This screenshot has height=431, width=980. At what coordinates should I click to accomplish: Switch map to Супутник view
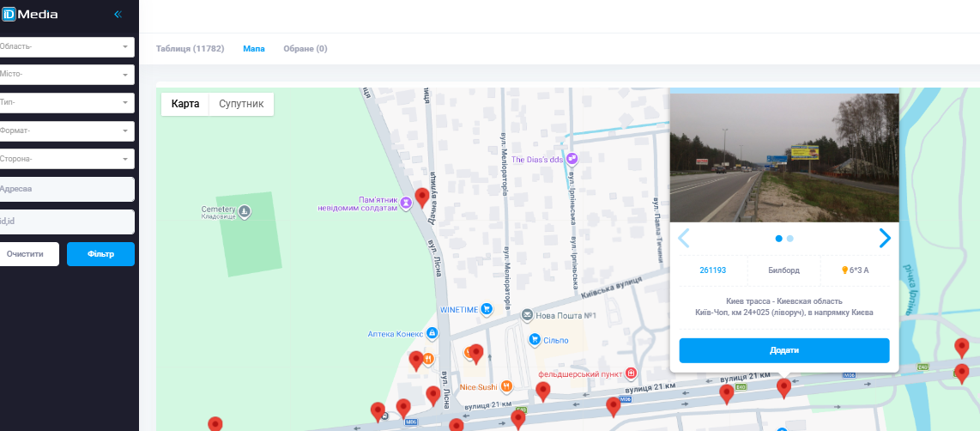click(241, 104)
